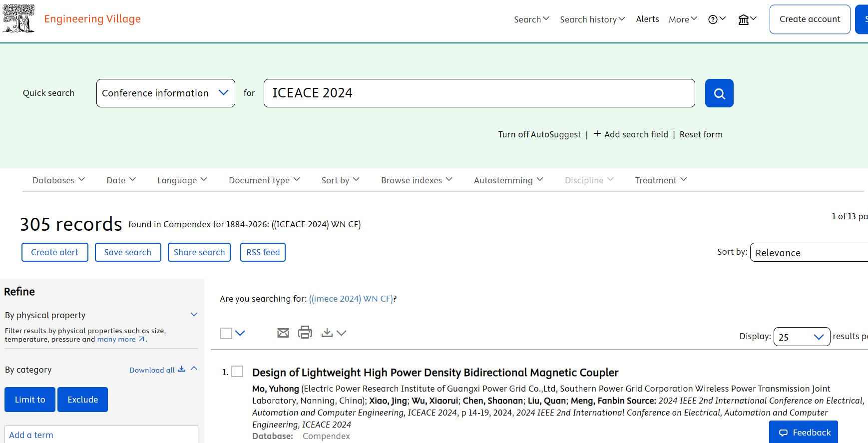This screenshot has height=443, width=868.
Task: Click author Chen, Shaonan link
Action: click(x=493, y=401)
